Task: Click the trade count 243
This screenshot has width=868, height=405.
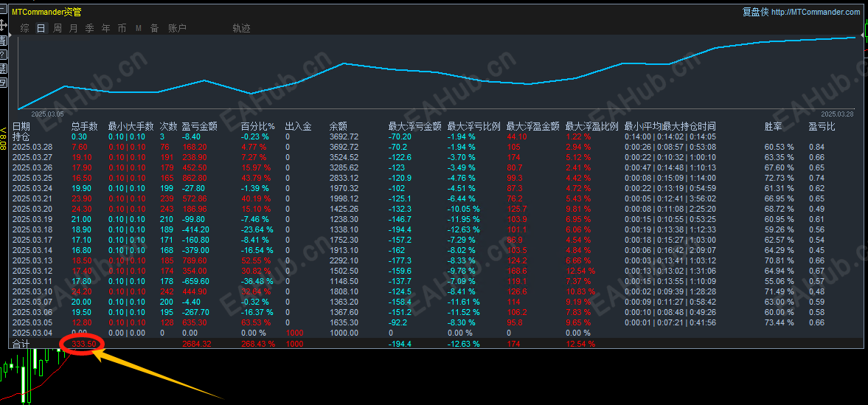Action: pyautogui.click(x=167, y=209)
